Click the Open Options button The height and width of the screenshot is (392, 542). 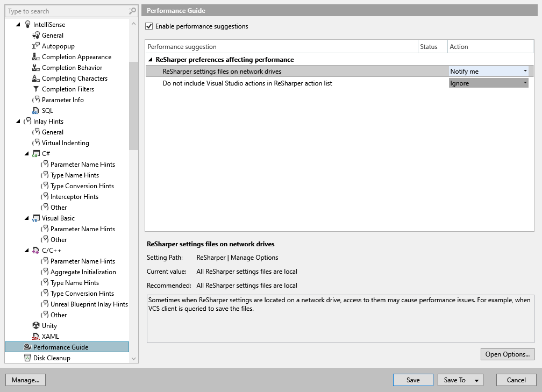point(507,354)
